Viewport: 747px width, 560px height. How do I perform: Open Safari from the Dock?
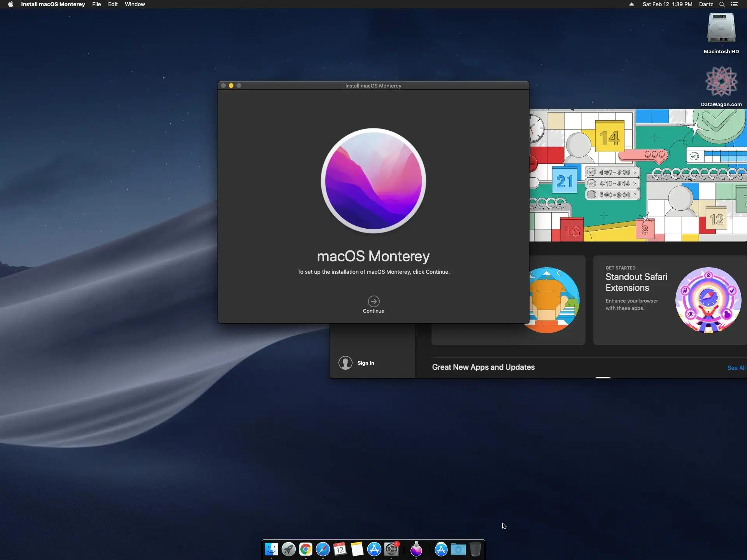(323, 549)
